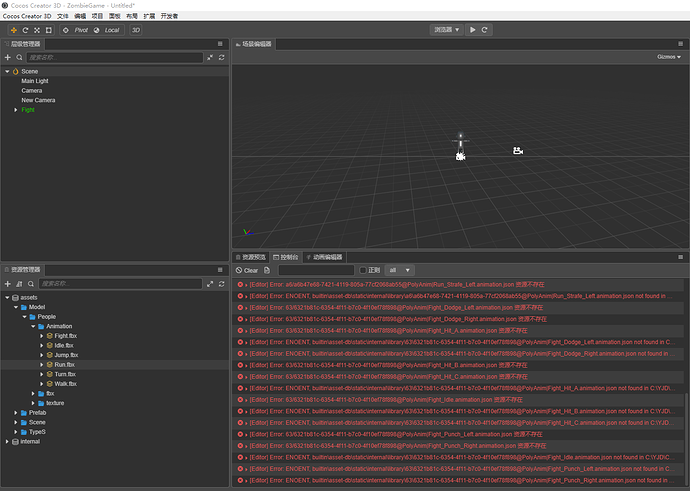This screenshot has width=690, height=491.
Task: Select the Idle.fbx asset
Action: (64, 345)
